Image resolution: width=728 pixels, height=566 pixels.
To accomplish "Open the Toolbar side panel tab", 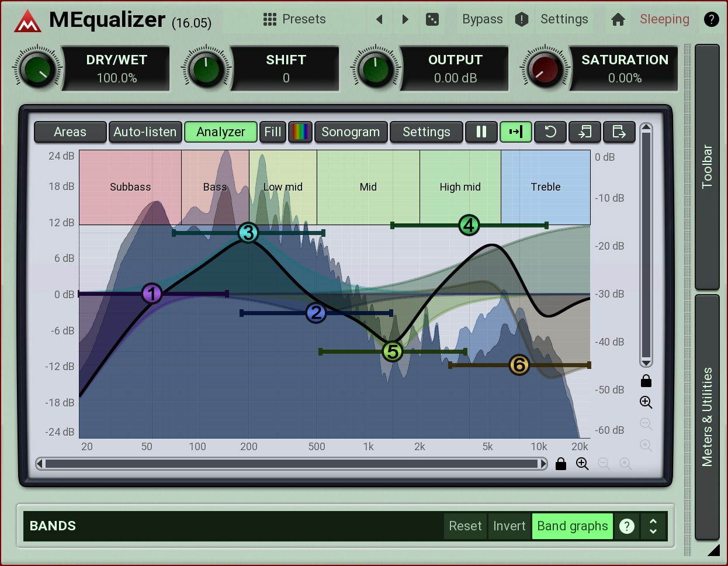I will coord(707,167).
